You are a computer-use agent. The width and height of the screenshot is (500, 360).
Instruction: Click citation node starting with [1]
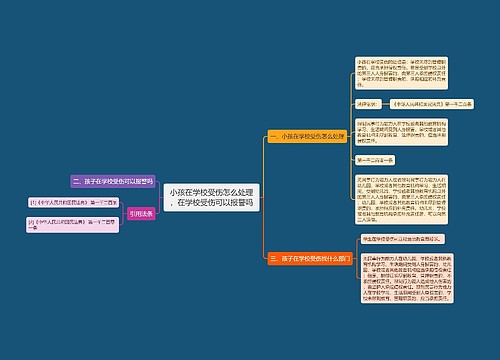73,202
